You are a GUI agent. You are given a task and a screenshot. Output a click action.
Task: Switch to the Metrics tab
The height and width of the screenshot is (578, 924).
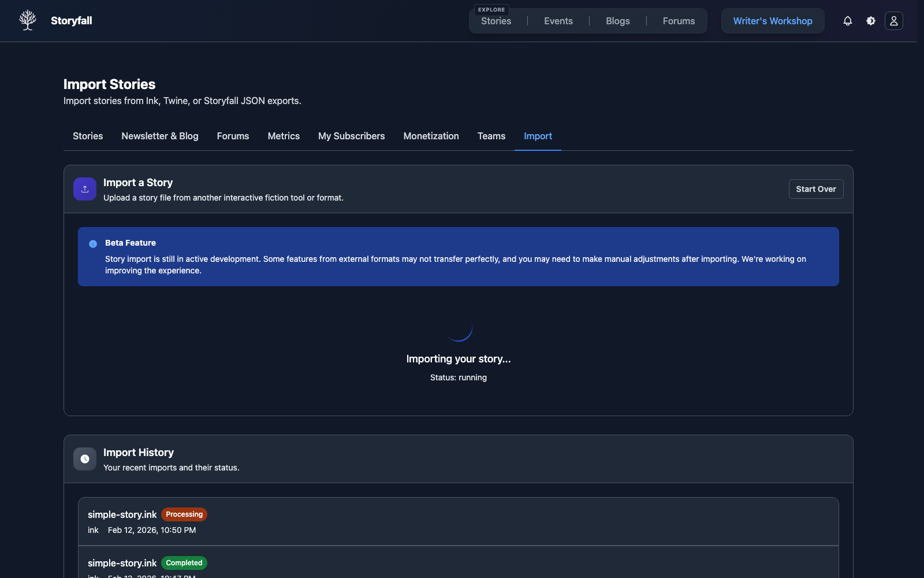click(284, 136)
